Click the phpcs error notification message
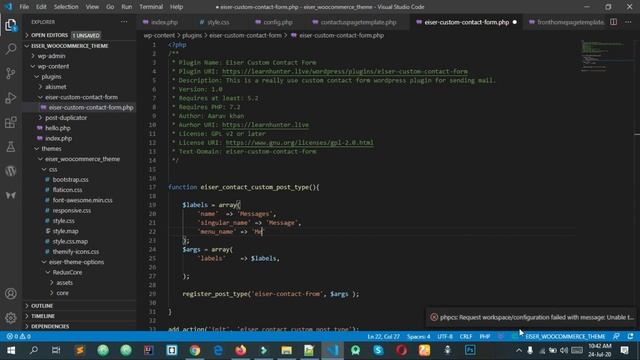The height and width of the screenshot is (360, 640). [x=536, y=317]
